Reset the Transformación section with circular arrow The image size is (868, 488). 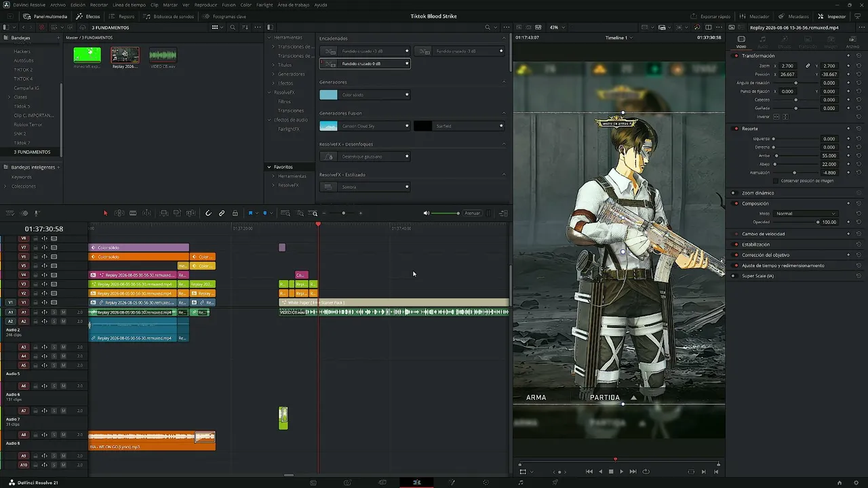(x=859, y=56)
